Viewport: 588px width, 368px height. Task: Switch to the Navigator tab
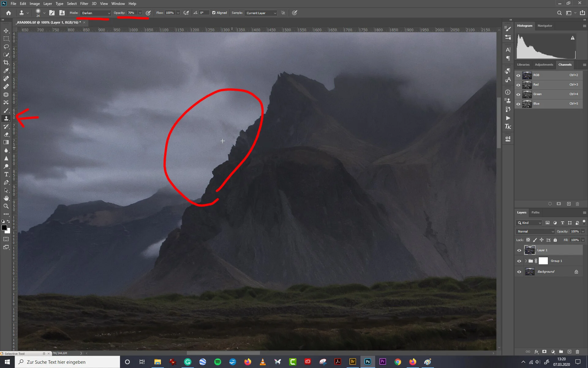point(545,26)
